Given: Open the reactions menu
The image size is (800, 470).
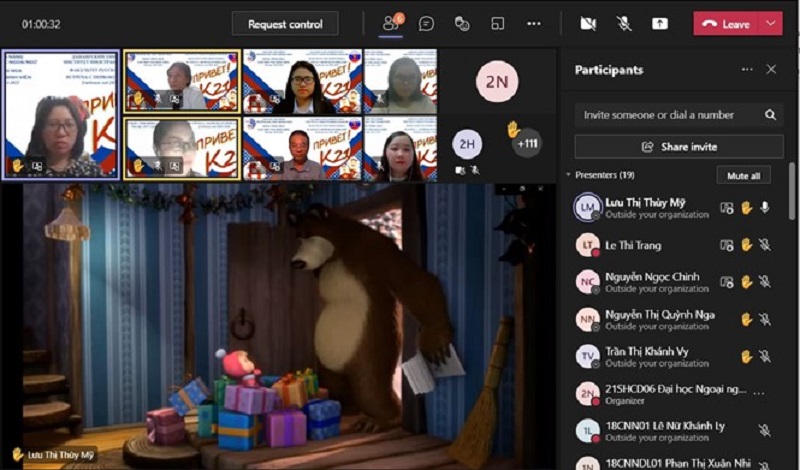Looking at the screenshot, I should [x=461, y=23].
